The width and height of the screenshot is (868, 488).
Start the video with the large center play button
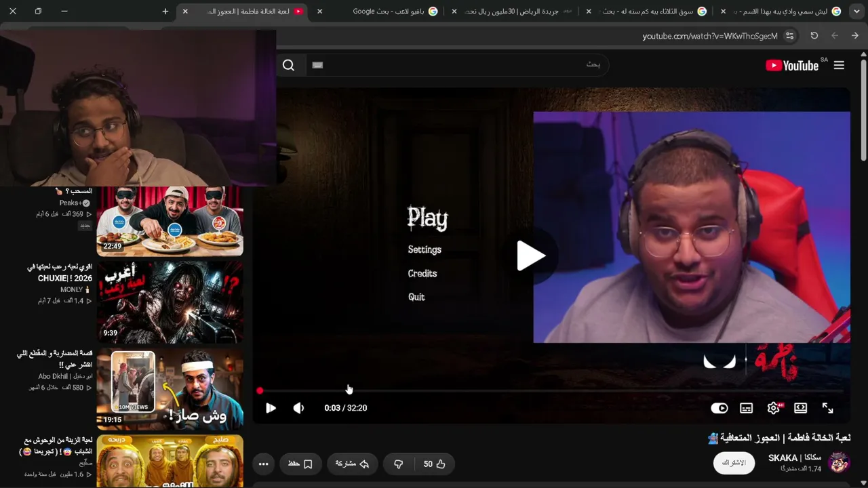[531, 256]
